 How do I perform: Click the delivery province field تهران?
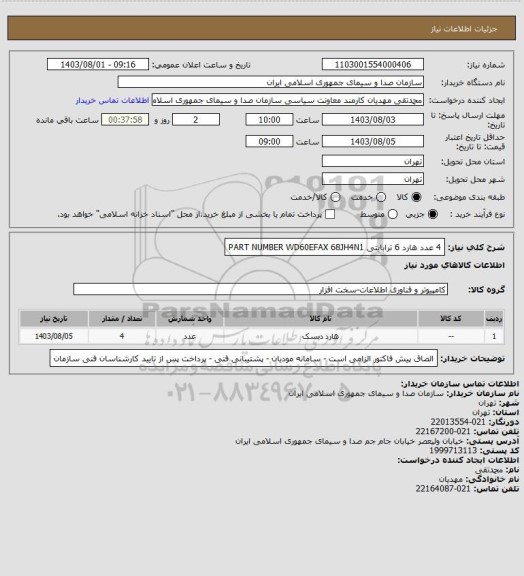(x=373, y=161)
